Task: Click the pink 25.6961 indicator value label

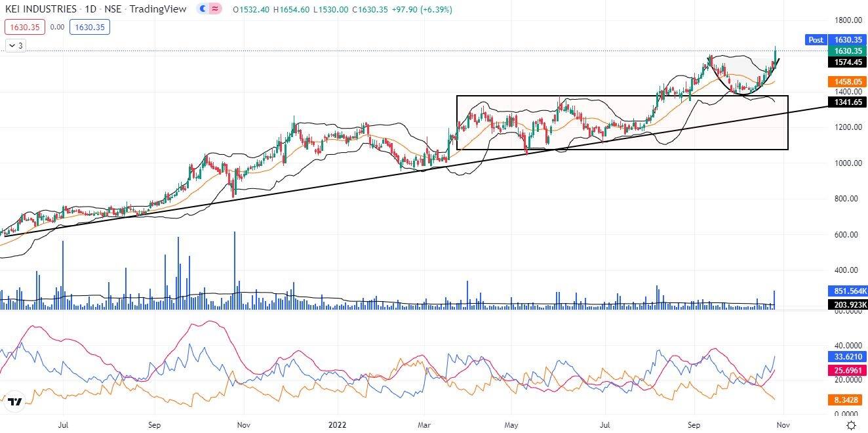Action: tap(846, 370)
